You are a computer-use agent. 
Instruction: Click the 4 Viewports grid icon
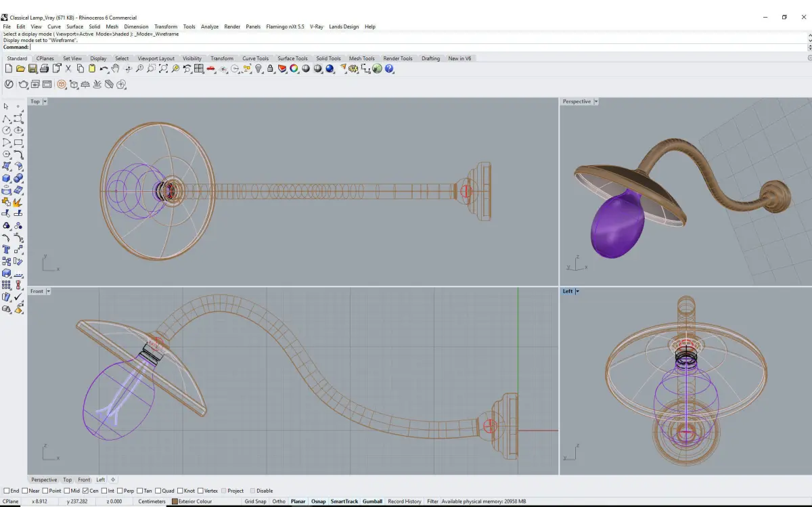[198, 68]
